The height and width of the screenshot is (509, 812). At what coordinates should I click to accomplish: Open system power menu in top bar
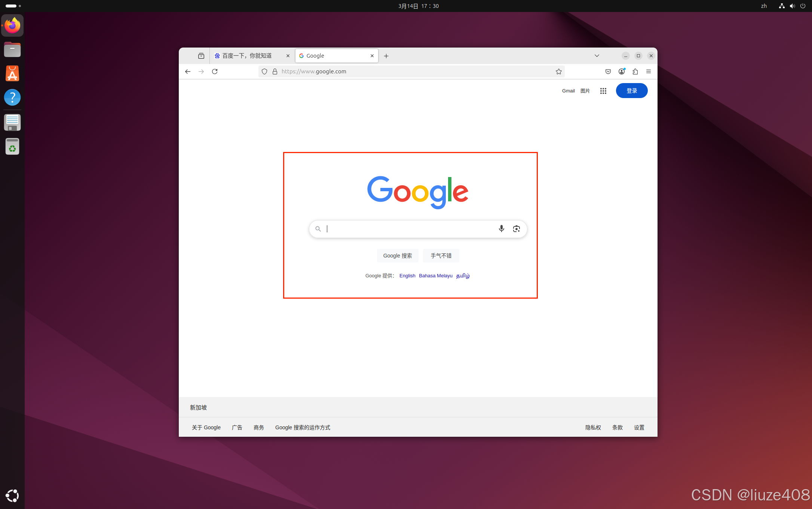[x=803, y=6]
